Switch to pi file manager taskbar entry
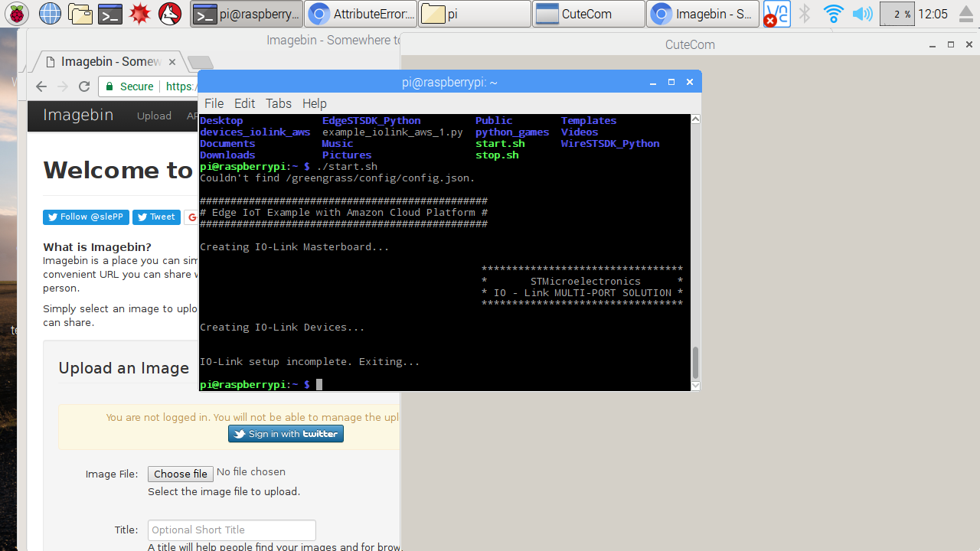 pos(475,14)
